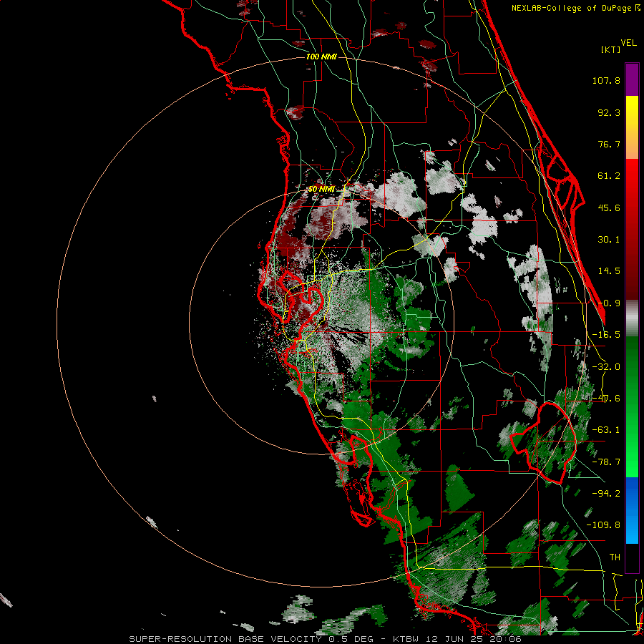Viewport: 644px width, 644px height.
Task: Click the -32.0 velocity legend value
Action: coord(606,367)
